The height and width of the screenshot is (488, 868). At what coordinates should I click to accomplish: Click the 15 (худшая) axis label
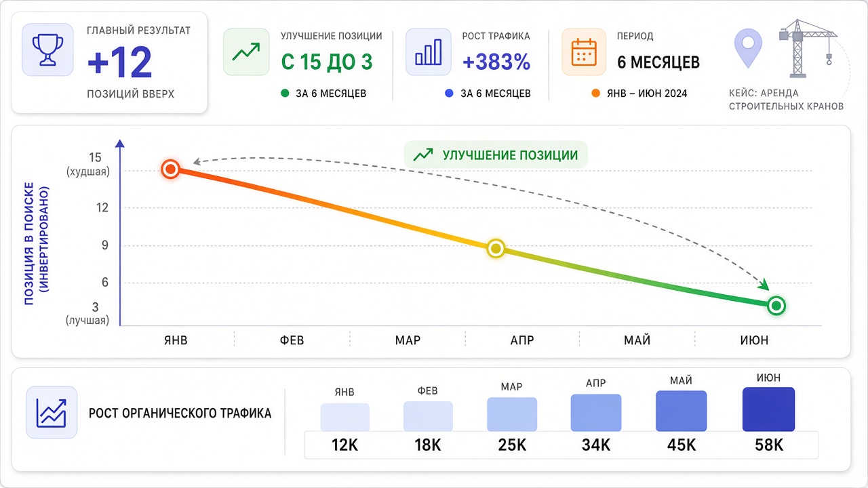(x=87, y=165)
